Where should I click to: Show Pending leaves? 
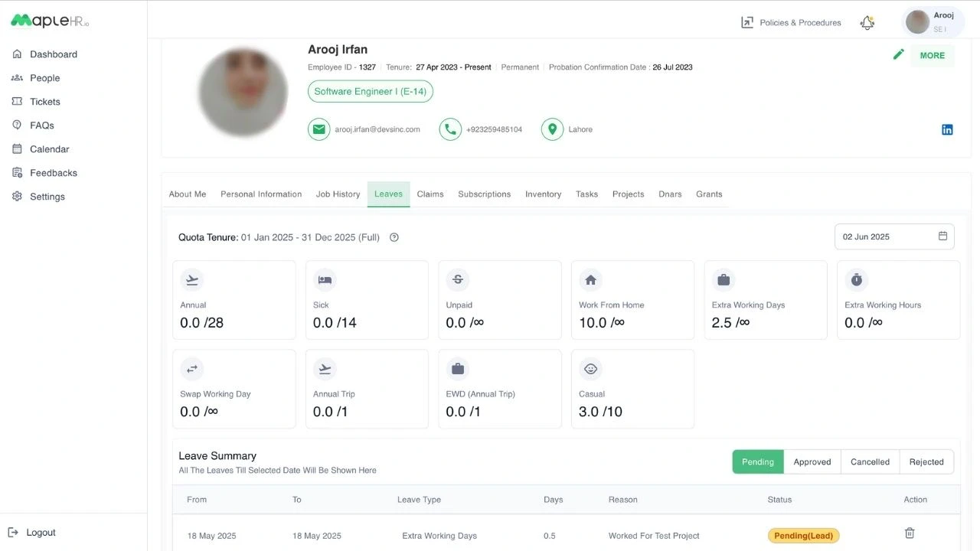click(758, 461)
